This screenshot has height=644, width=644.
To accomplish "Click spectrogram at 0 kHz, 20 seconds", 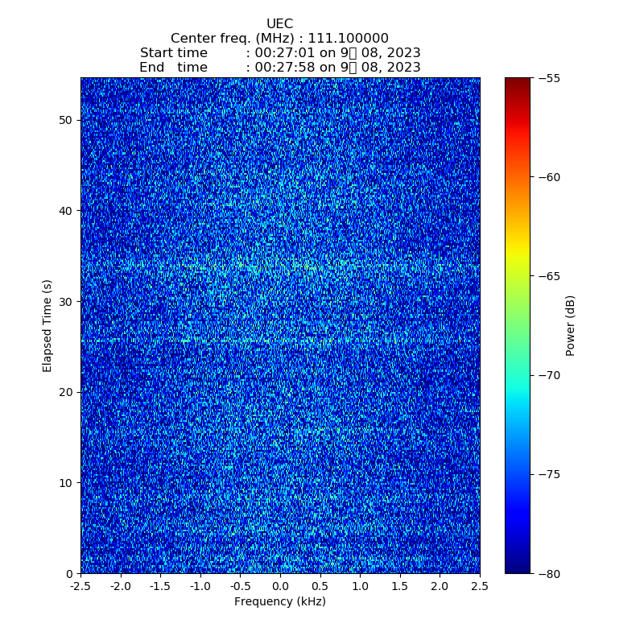I will [x=280, y=392].
